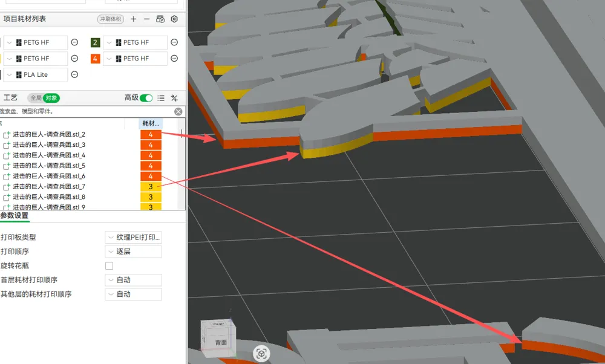Open edit icon for filament 4 PETG HF

(174, 58)
